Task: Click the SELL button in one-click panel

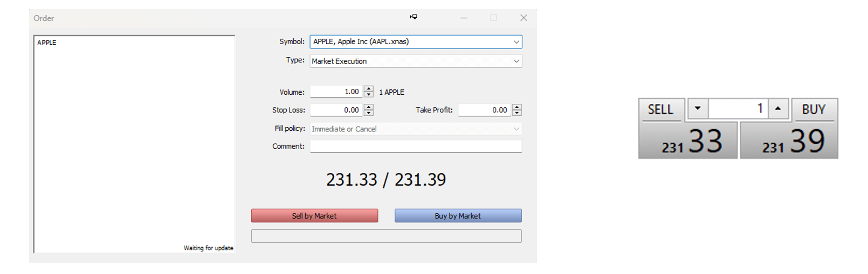Action: click(661, 109)
